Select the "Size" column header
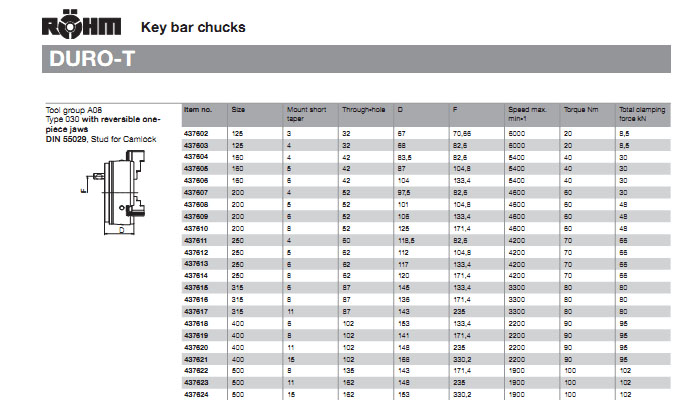This screenshot has width=700, height=400. click(x=238, y=108)
